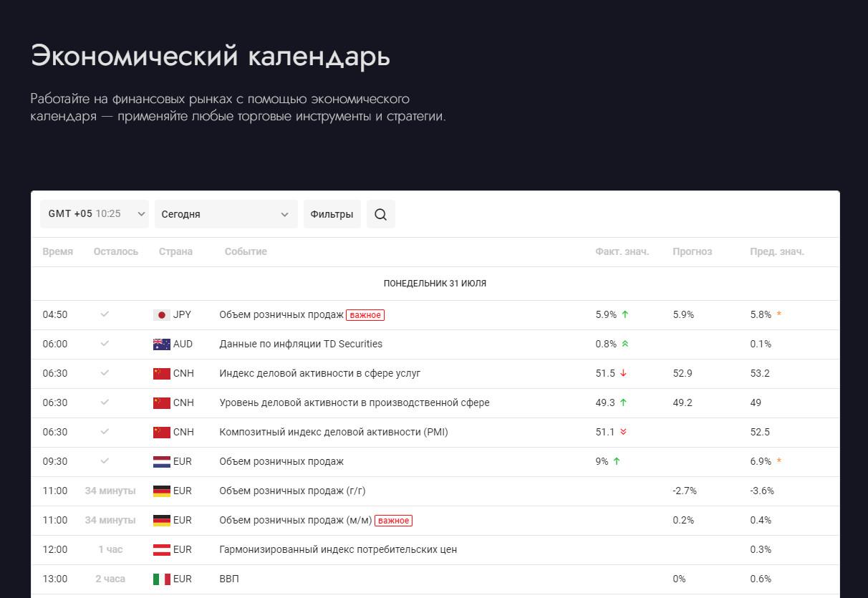
Task: Click the orange asterisk next to 5.8%
Action: click(779, 315)
